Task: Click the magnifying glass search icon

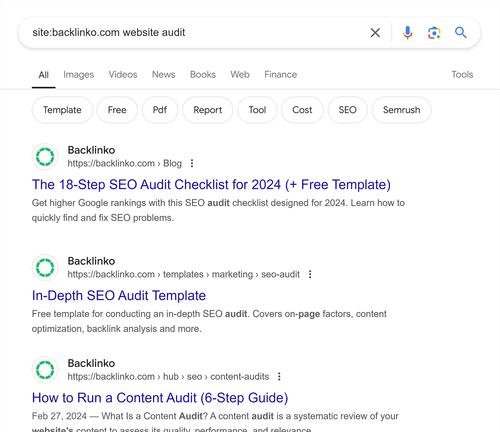Action: click(x=461, y=33)
